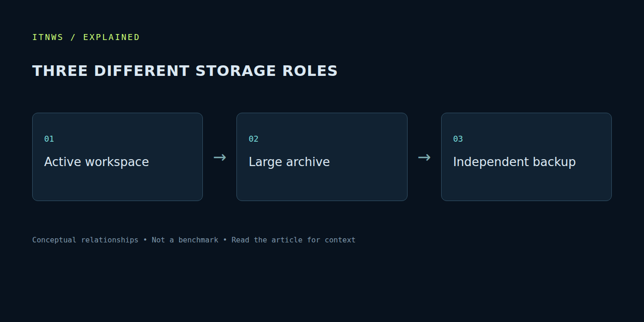Select the "THREE DIFFERENT STORAGE ROLES" heading

[185, 71]
